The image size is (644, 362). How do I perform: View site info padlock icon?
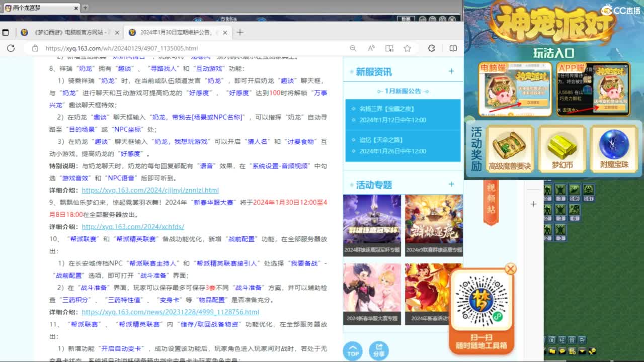pos(35,48)
